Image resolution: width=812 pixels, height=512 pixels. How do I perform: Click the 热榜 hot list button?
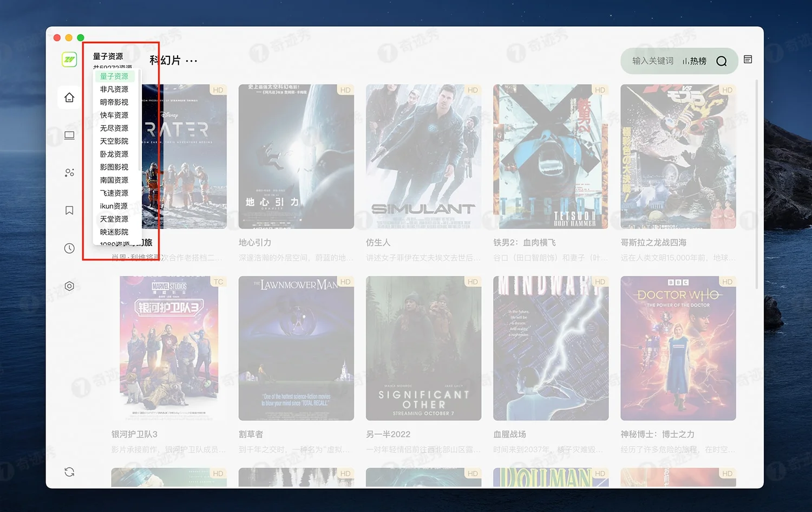695,61
